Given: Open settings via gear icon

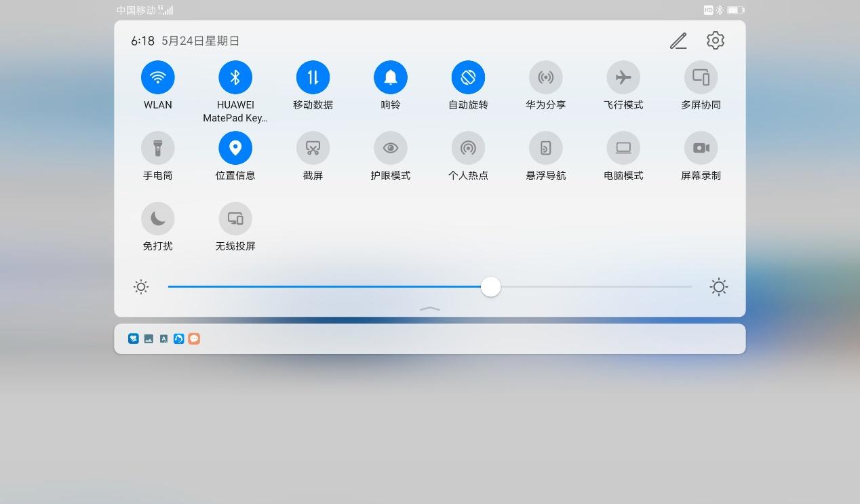Looking at the screenshot, I should pos(716,41).
